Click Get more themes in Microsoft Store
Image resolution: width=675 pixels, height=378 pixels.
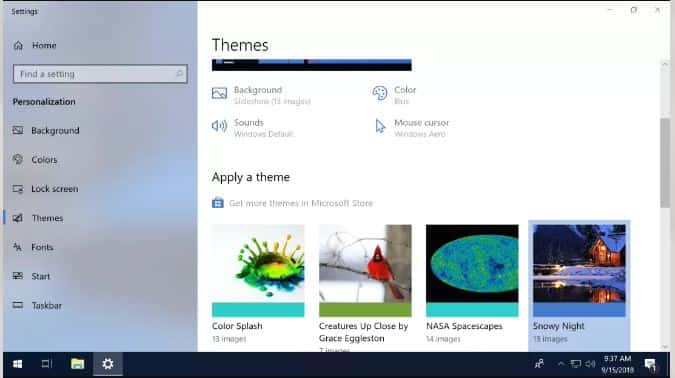tap(301, 203)
